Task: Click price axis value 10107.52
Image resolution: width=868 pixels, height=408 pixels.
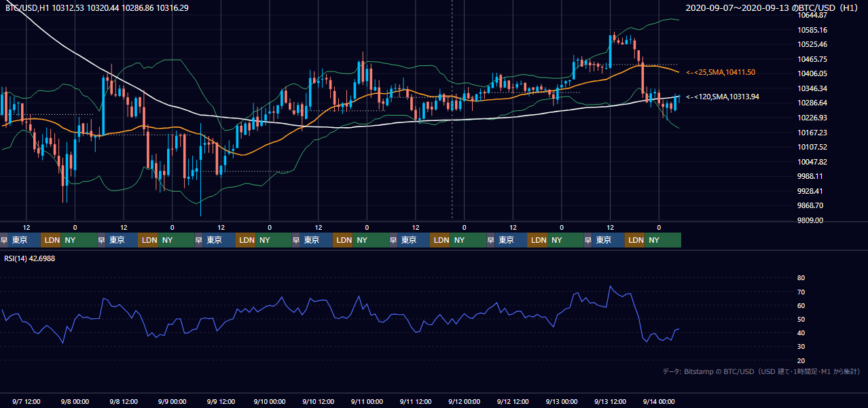Action: pyautogui.click(x=812, y=147)
